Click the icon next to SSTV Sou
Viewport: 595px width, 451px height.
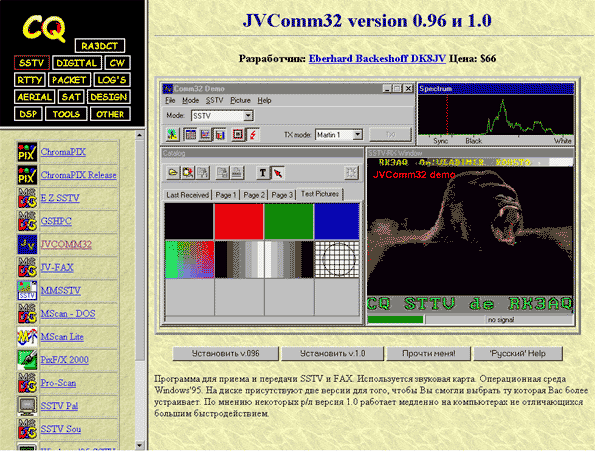27,429
